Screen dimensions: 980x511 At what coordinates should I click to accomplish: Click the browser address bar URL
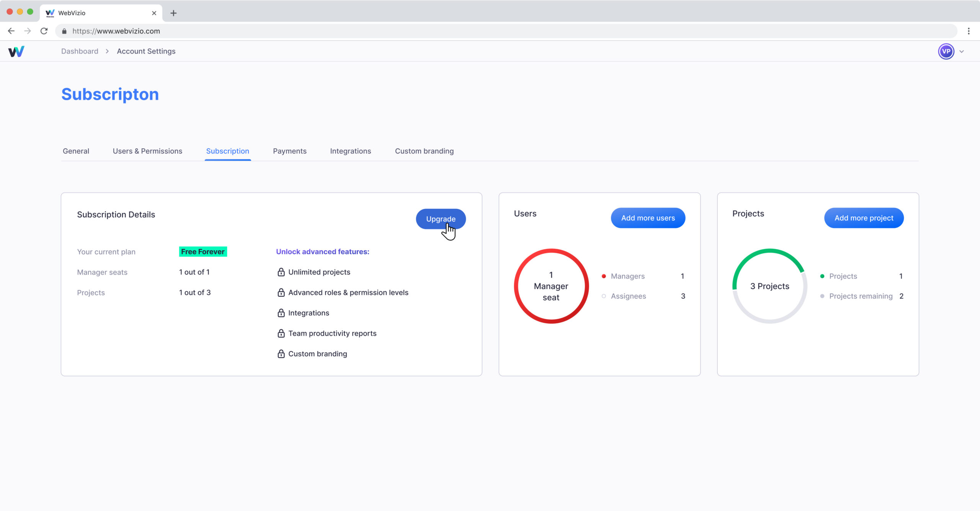(x=116, y=31)
